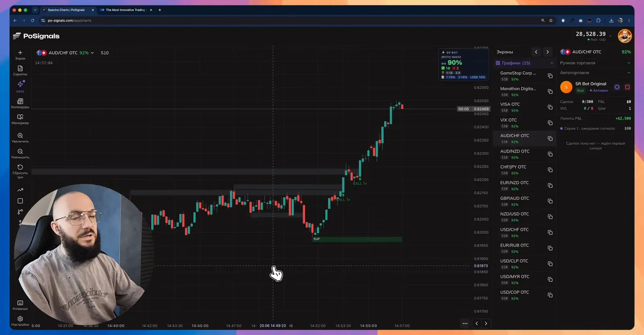Collapse the Автоторговля section

[595, 72]
